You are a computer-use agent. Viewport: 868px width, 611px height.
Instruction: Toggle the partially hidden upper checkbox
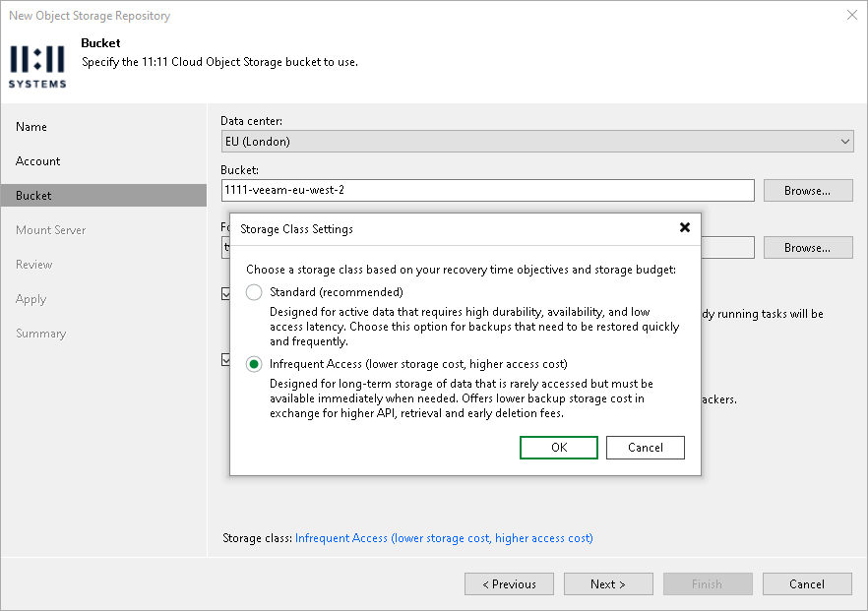pyautogui.click(x=225, y=293)
